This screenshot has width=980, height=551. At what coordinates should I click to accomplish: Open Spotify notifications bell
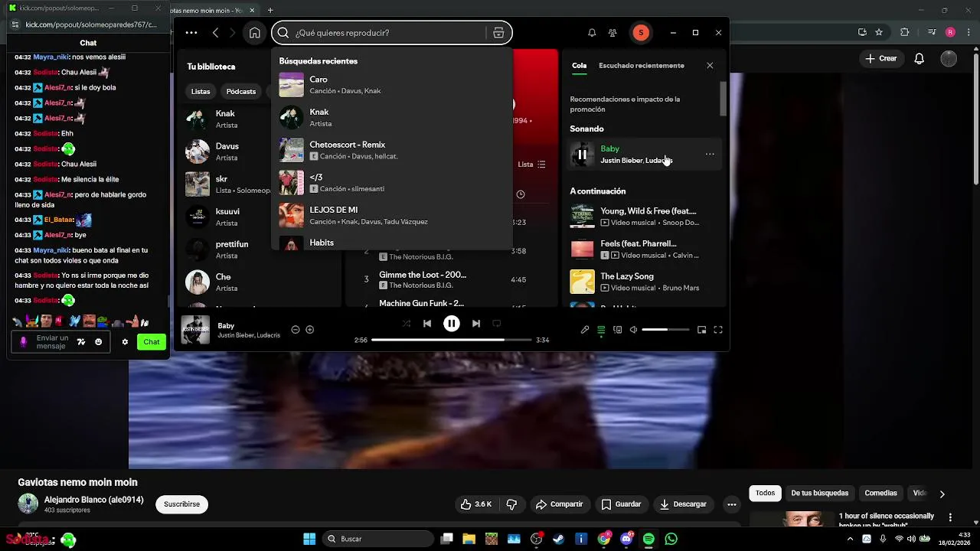(592, 33)
